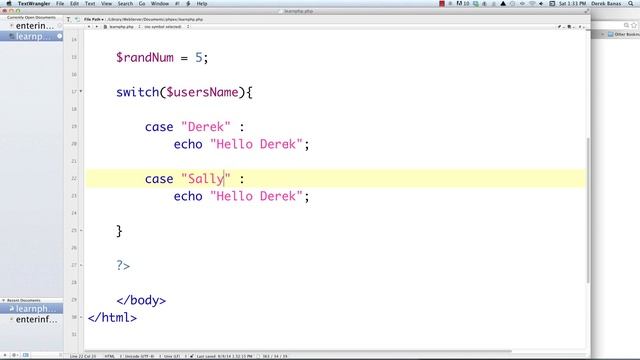Click the Apple menu logo

tap(9, 3)
